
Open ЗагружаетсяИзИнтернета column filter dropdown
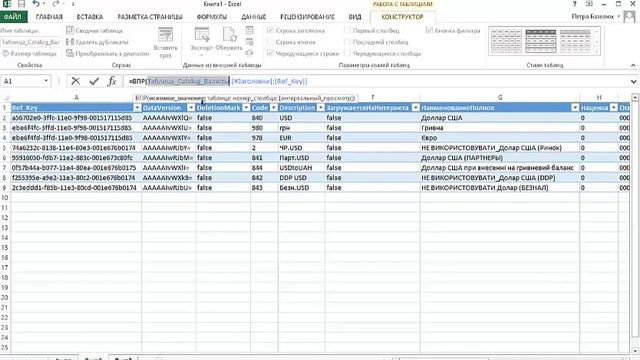[416, 108]
